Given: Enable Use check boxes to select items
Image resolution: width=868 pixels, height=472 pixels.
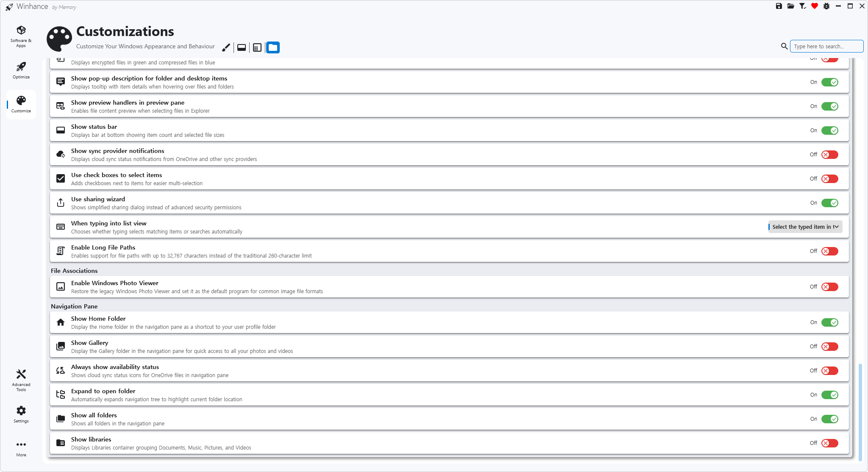Looking at the screenshot, I should click(x=829, y=179).
